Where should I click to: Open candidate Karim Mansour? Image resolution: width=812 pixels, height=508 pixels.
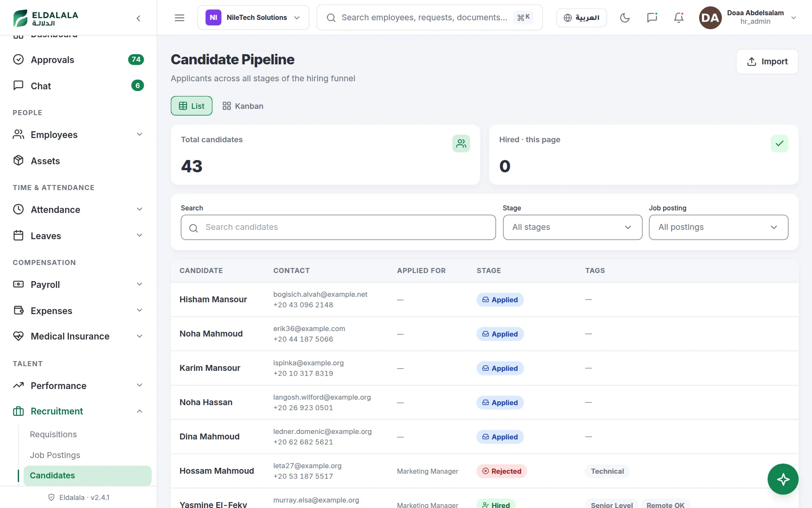(210, 368)
